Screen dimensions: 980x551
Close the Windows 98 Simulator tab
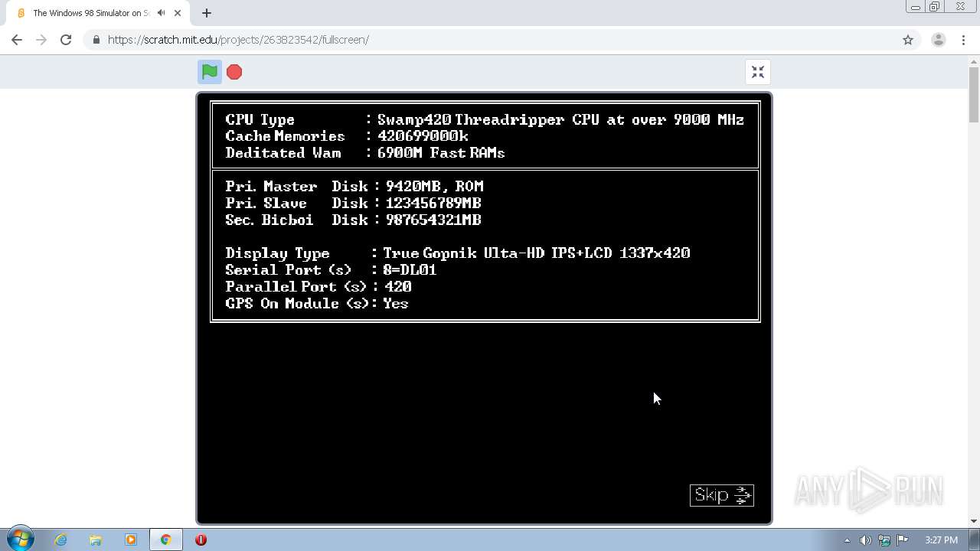178,13
